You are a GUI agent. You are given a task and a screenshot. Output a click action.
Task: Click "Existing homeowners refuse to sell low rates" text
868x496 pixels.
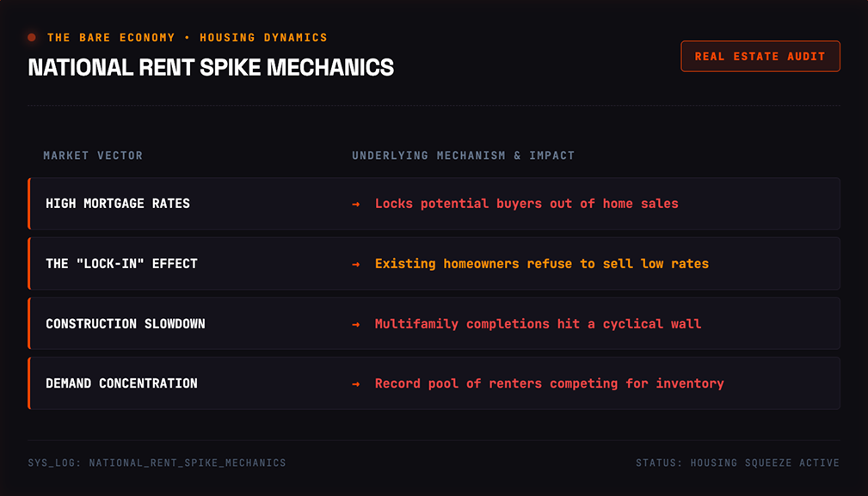[x=542, y=264]
